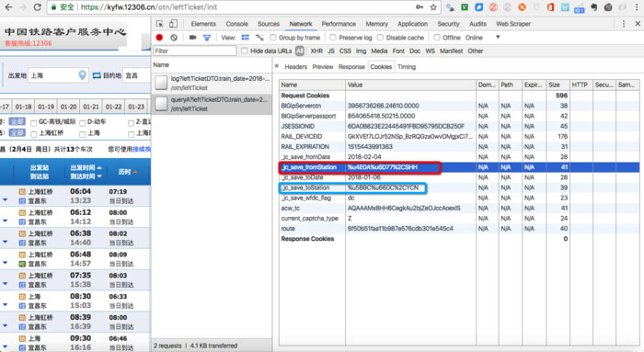Select the inspect element cursor icon
The image size is (644, 352).
click(160, 24)
